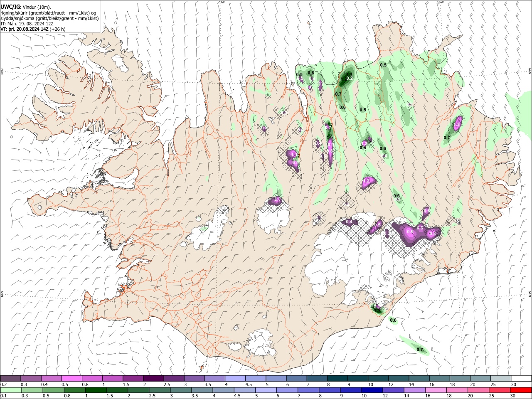Click the "0.6" value just off the south coast

(393, 320)
